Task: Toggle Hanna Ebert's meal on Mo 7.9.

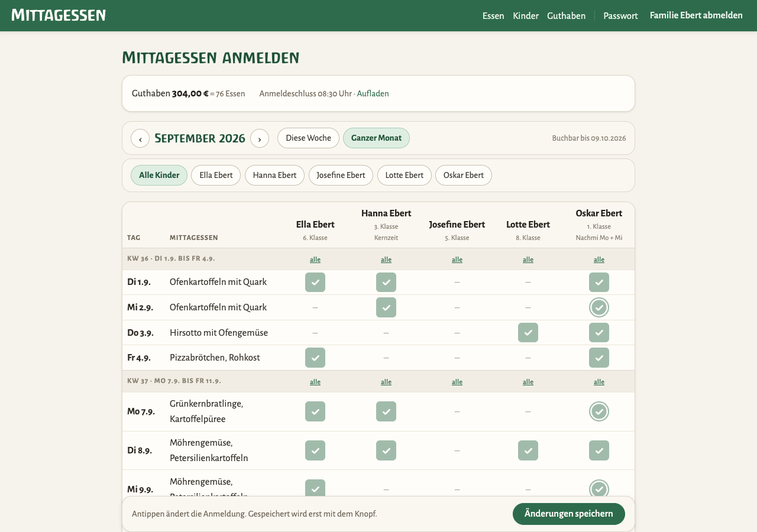Action: [x=386, y=411]
